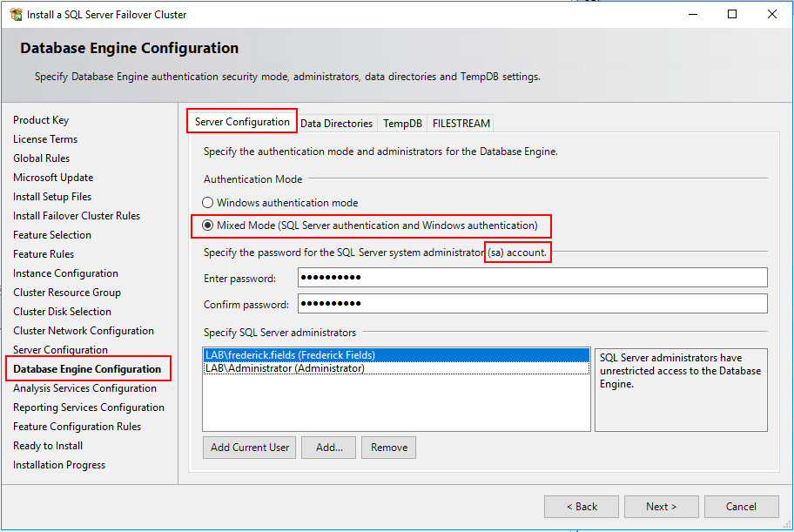The height and width of the screenshot is (532, 794).
Task: Cancel the installation wizard
Action: coord(742,507)
